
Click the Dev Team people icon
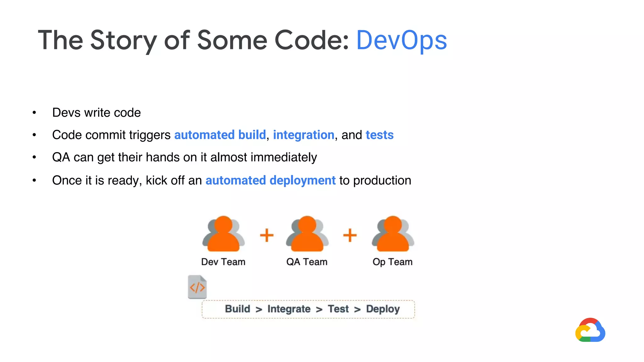click(x=224, y=233)
